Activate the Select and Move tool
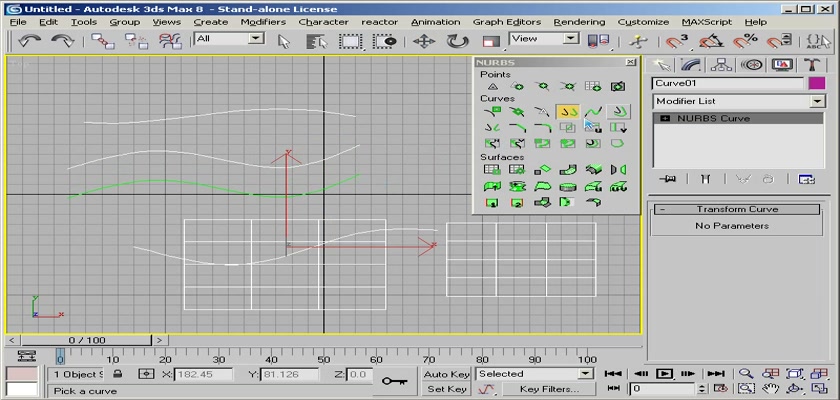The height and width of the screenshot is (400, 840). (x=424, y=41)
